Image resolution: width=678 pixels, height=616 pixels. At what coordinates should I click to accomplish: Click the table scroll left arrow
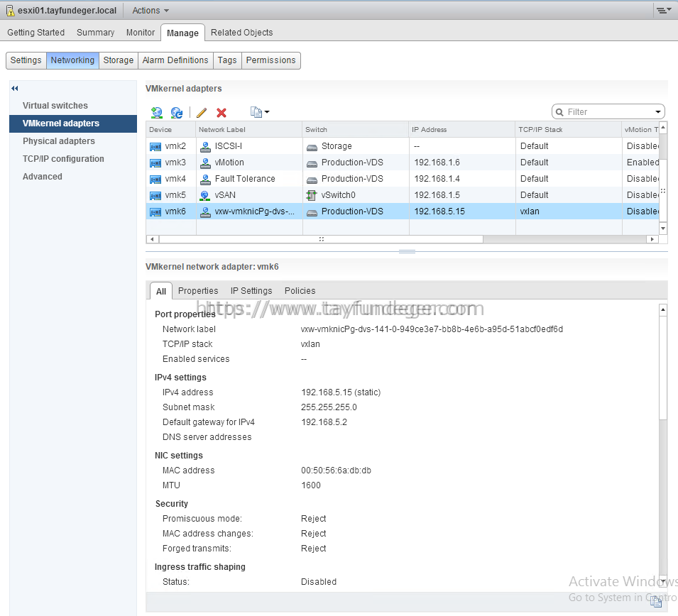pos(152,239)
